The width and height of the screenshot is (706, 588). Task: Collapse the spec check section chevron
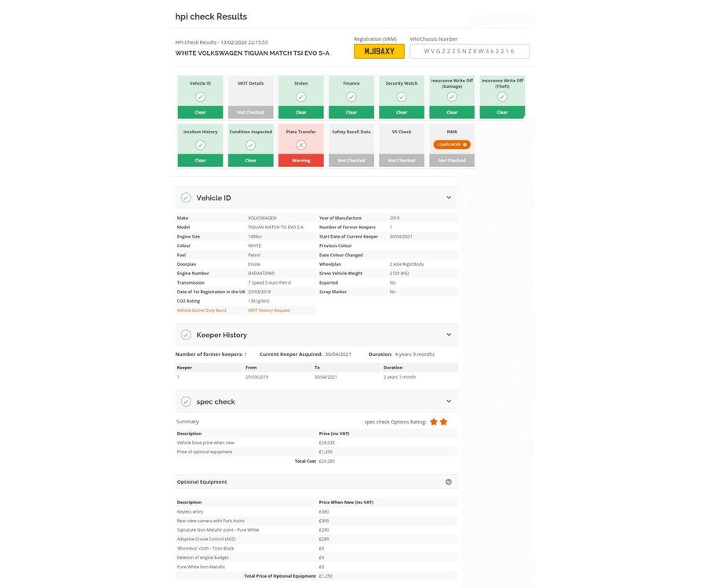tap(449, 401)
